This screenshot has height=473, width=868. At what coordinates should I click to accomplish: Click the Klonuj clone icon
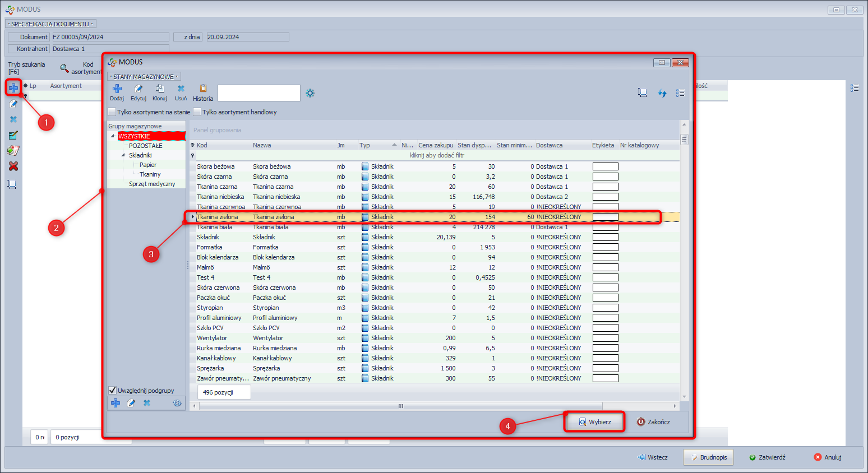point(160,89)
